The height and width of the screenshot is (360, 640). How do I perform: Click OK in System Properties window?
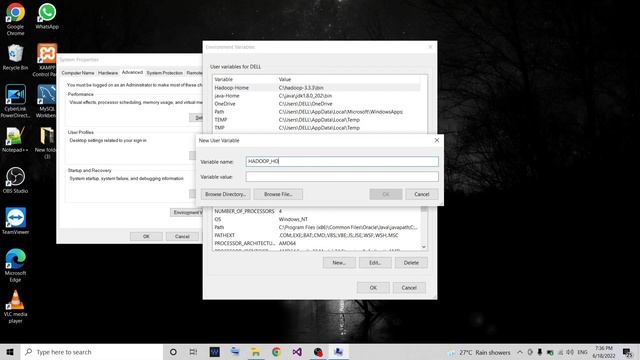(146, 236)
